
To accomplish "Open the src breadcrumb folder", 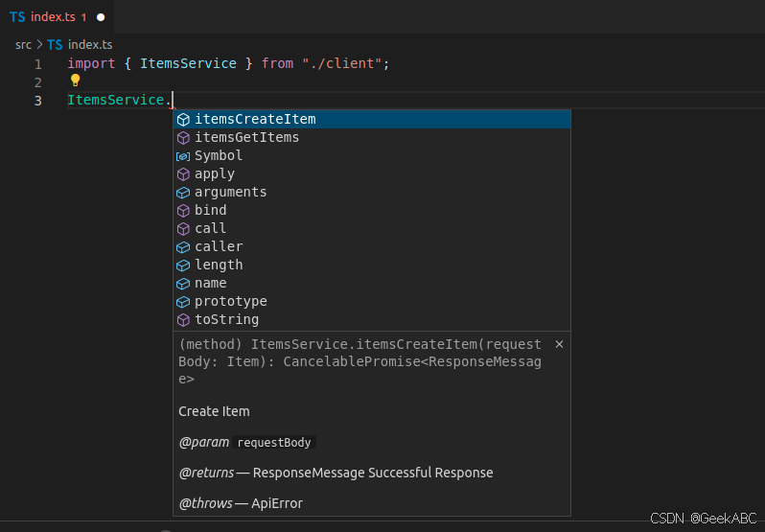I will [23, 44].
